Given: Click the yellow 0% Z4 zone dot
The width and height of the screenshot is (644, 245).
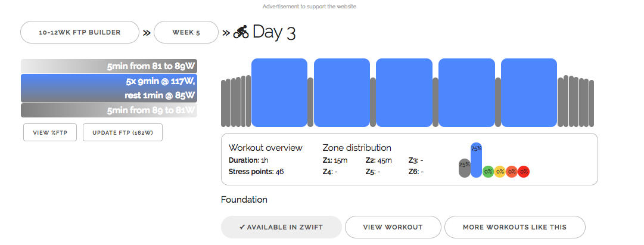Looking at the screenshot, I should coord(500,172).
